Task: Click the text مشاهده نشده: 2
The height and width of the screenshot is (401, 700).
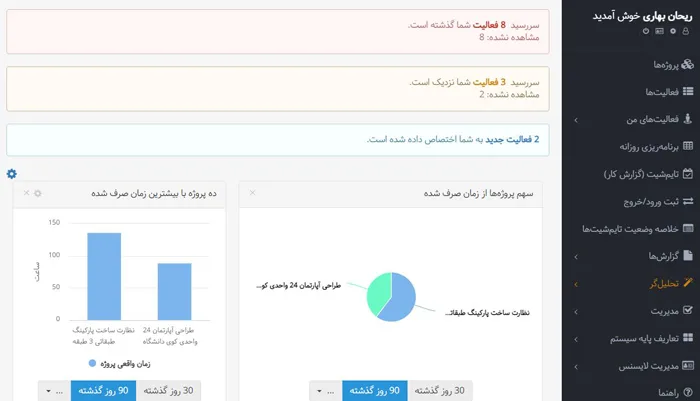Action: (x=509, y=94)
